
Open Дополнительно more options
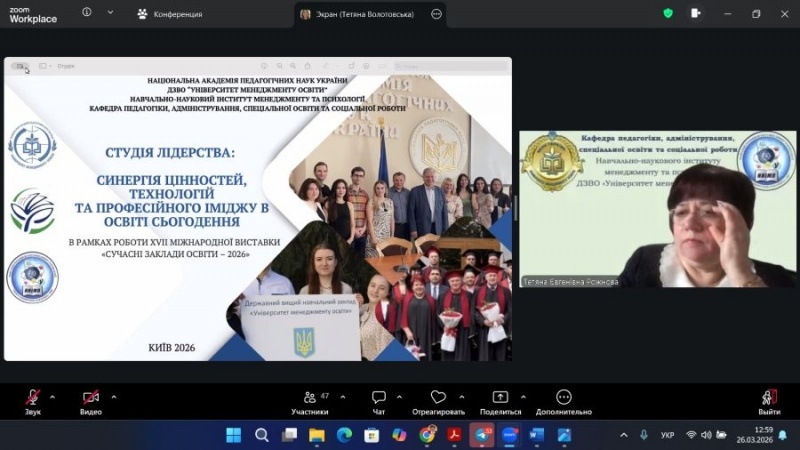[563, 398]
